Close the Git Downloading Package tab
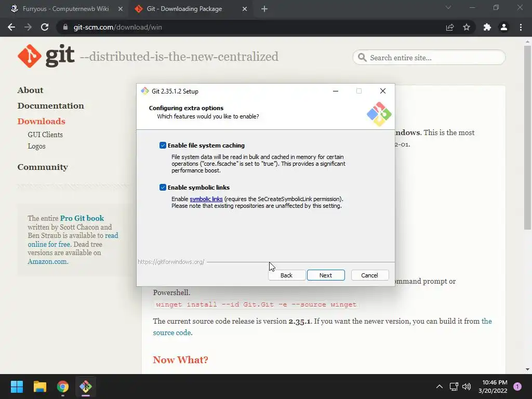 245,9
